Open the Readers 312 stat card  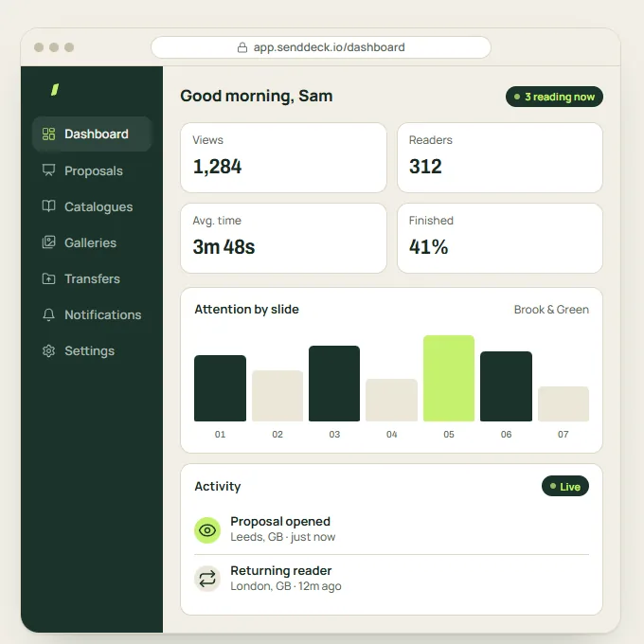pos(500,158)
